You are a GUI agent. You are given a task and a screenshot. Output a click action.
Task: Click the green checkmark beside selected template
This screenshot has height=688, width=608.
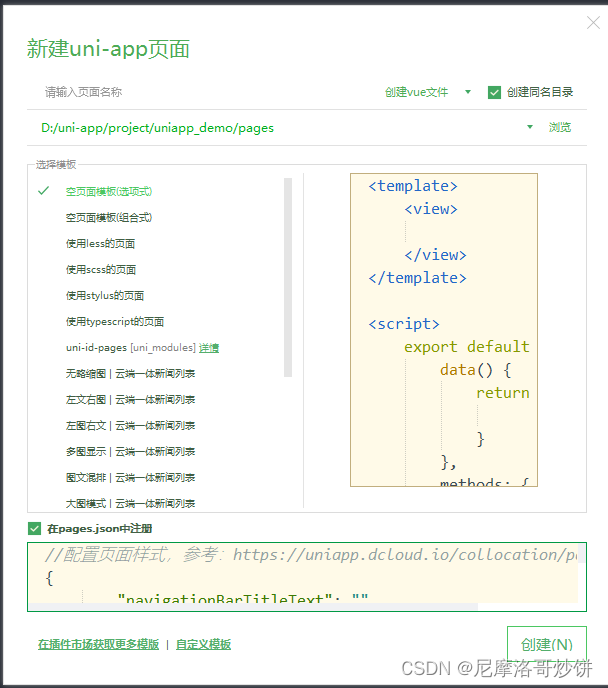(x=43, y=190)
